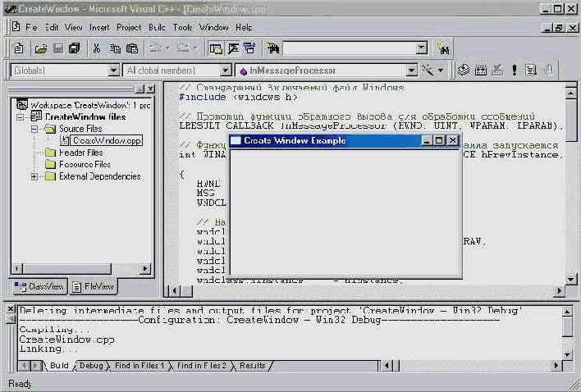Collapse the Source Files folder
The image size is (581, 392).
point(34,129)
